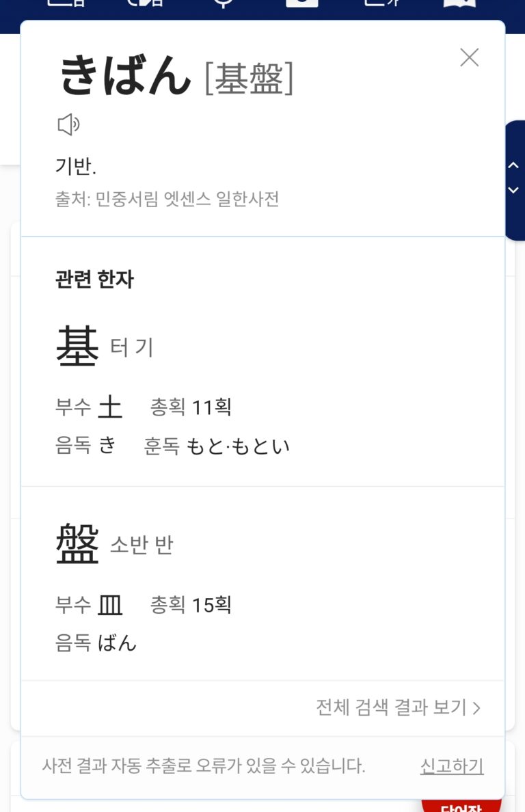
Task: Open the large 基 kanji entry
Action: (77, 347)
